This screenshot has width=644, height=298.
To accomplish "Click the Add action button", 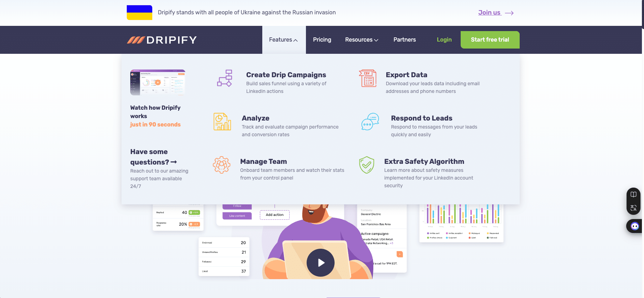I will [275, 215].
